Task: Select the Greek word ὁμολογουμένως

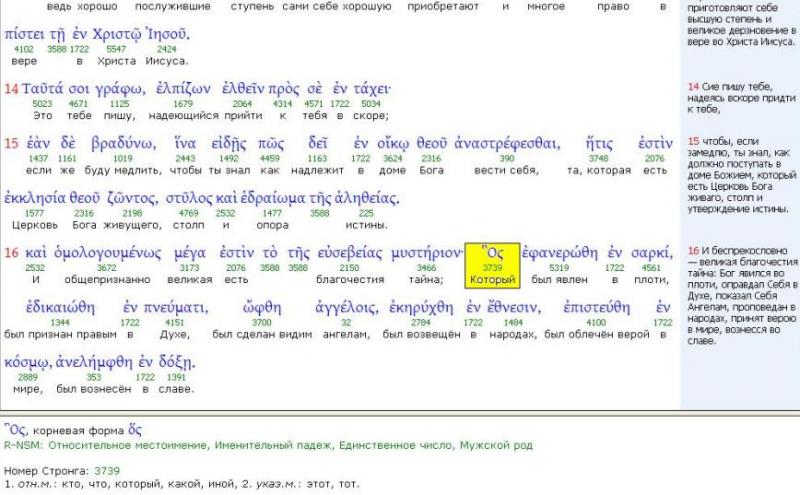Action: point(117,253)
